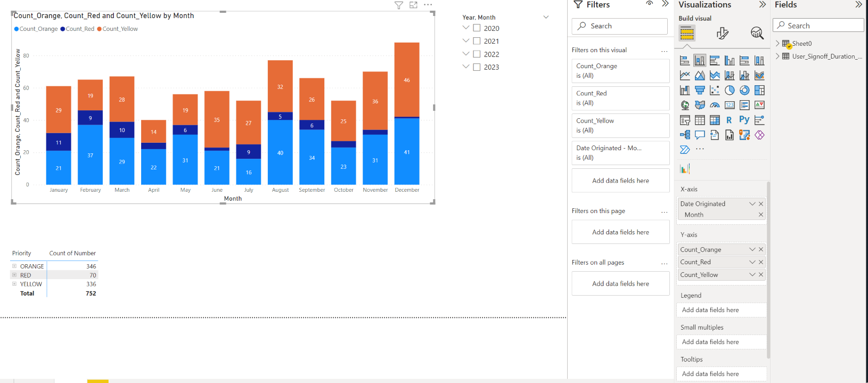Select the Ribbon chart visual

(x=759, y=75)
